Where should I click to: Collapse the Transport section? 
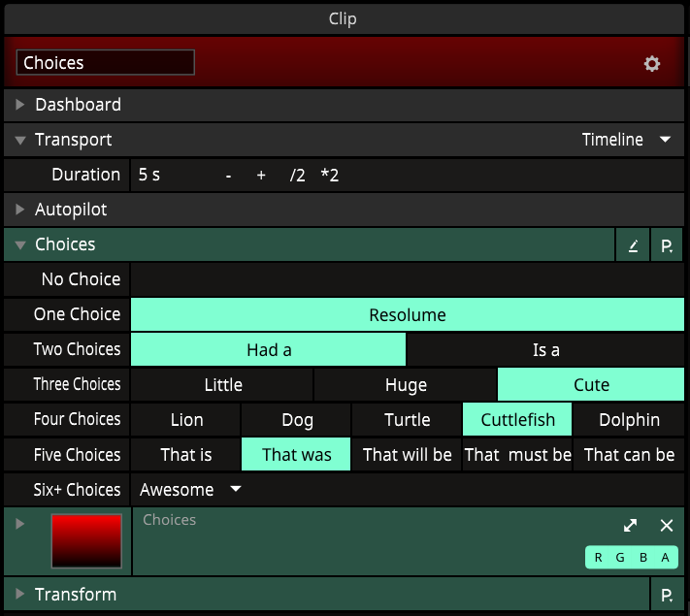point(19,140)
